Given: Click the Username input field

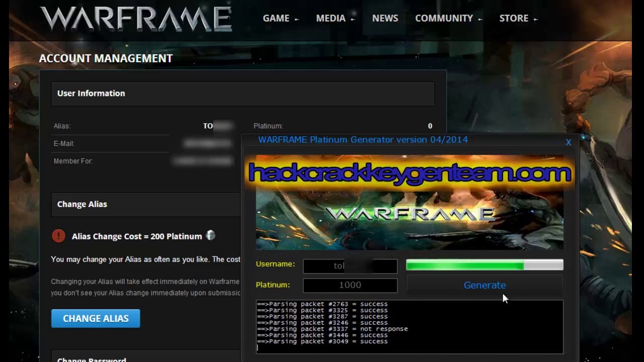Looking at the screenshot, I should point(350,266).
